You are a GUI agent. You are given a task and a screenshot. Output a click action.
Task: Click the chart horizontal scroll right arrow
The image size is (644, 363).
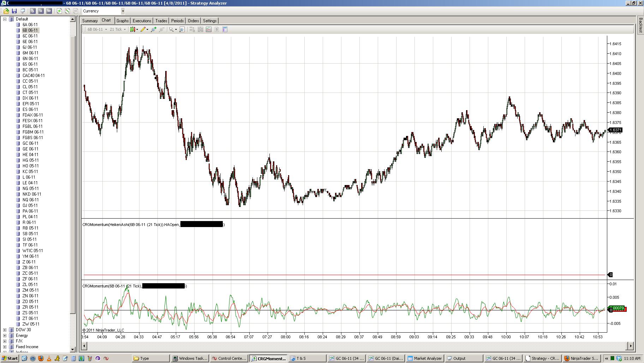631,346
